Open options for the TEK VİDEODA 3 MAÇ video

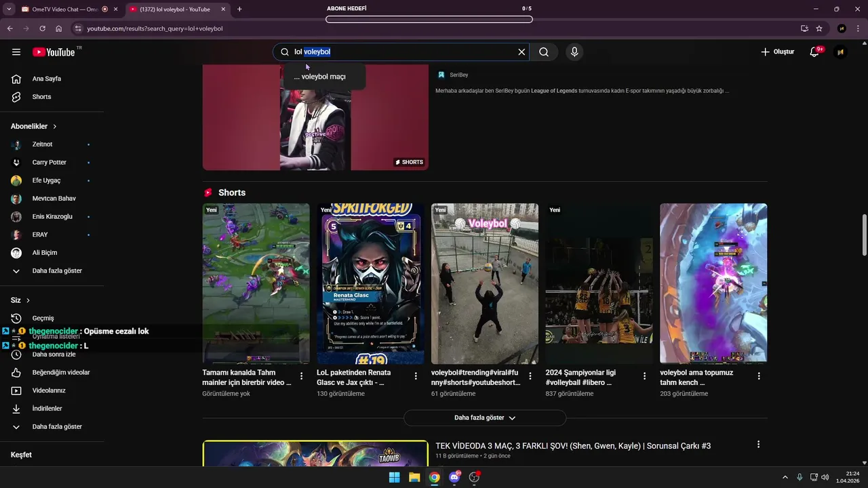click(x=758, y=445)
